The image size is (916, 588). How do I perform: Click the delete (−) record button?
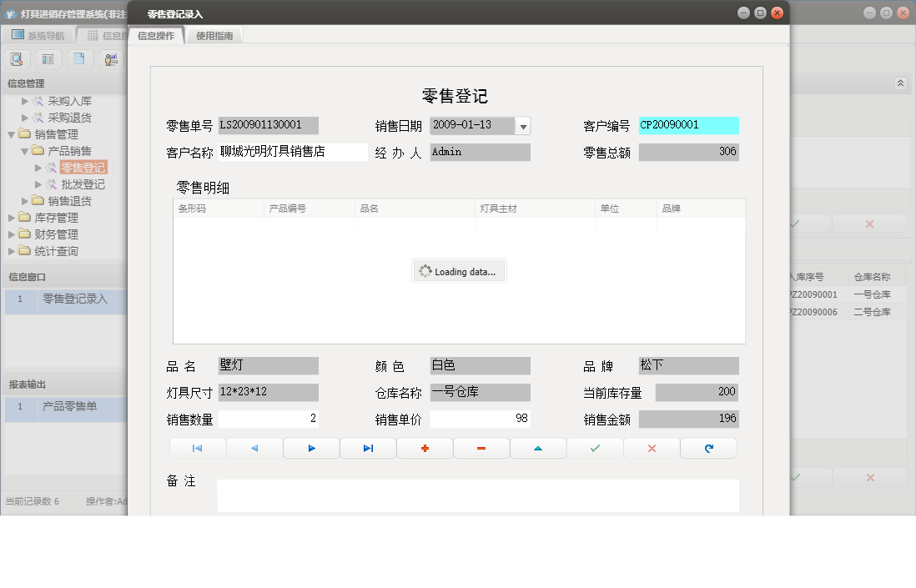pos(481,448)
